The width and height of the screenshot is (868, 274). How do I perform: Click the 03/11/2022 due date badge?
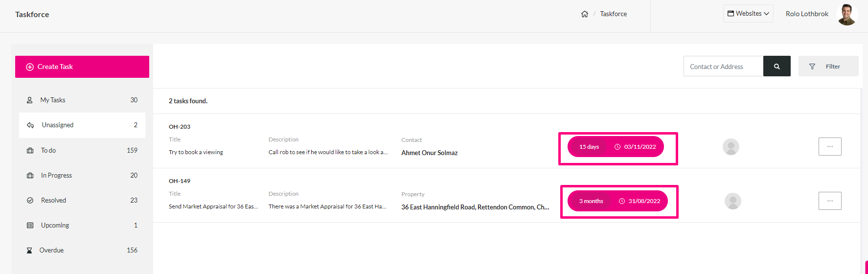point(635,147)
